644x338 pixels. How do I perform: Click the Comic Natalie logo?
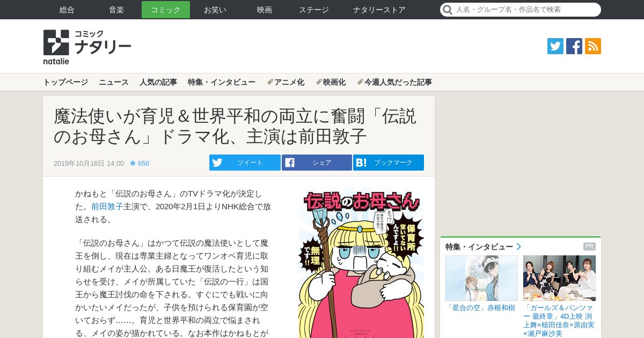pyautogui.click(x=87, y=47)
